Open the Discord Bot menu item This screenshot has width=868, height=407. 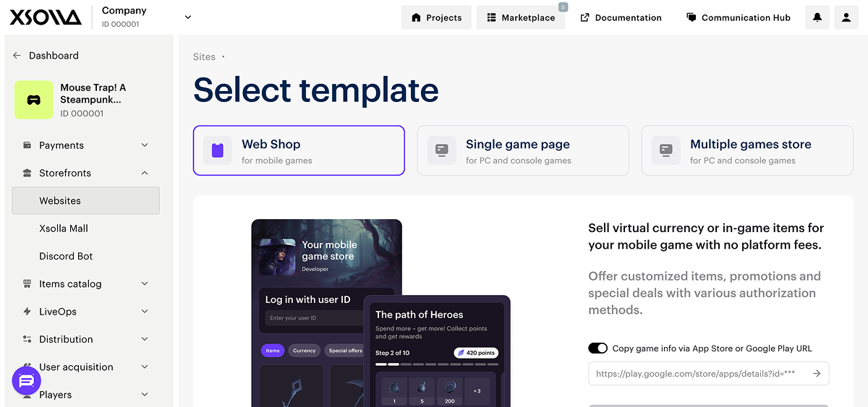tap(66, 256)
